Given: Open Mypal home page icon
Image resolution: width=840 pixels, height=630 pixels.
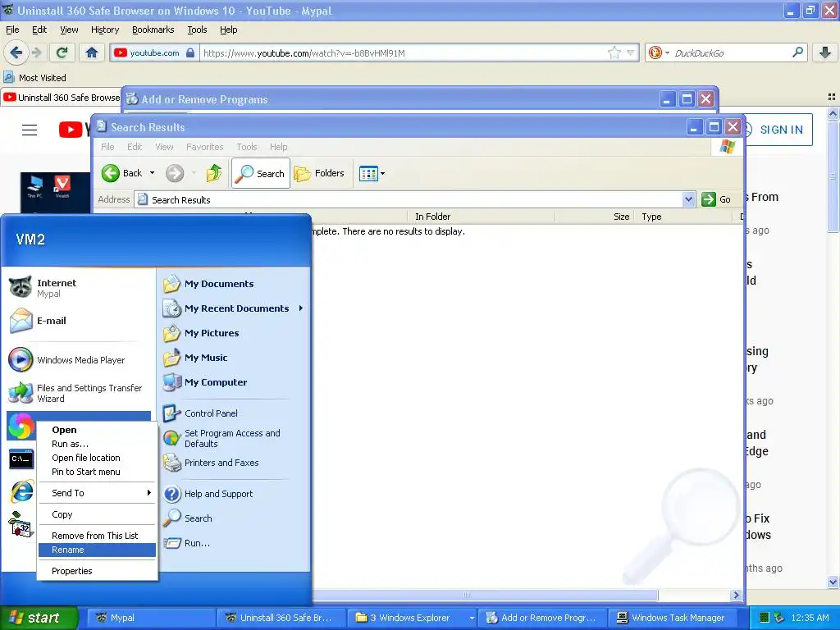Looking at the screenshot, I should (x=92, y=52).
